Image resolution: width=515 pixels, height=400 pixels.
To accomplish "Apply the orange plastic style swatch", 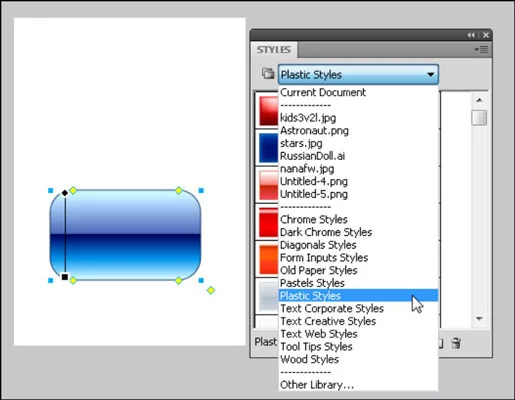I will tap(268, 260).
